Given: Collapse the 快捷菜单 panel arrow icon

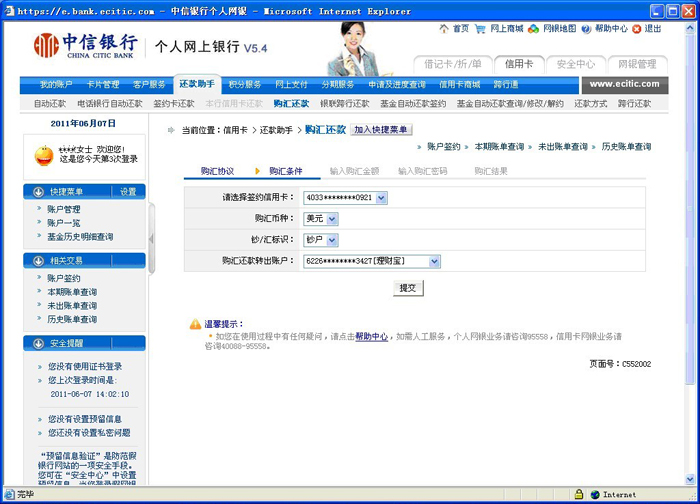Looking at the screenshot, I should click(39, 192).
